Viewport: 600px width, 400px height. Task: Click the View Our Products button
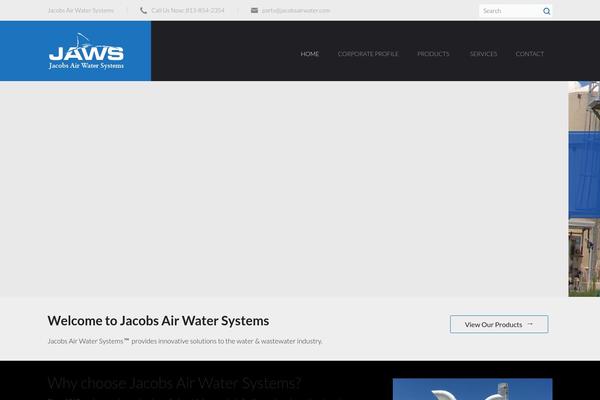pyautogui.click(x=499, y=324)
